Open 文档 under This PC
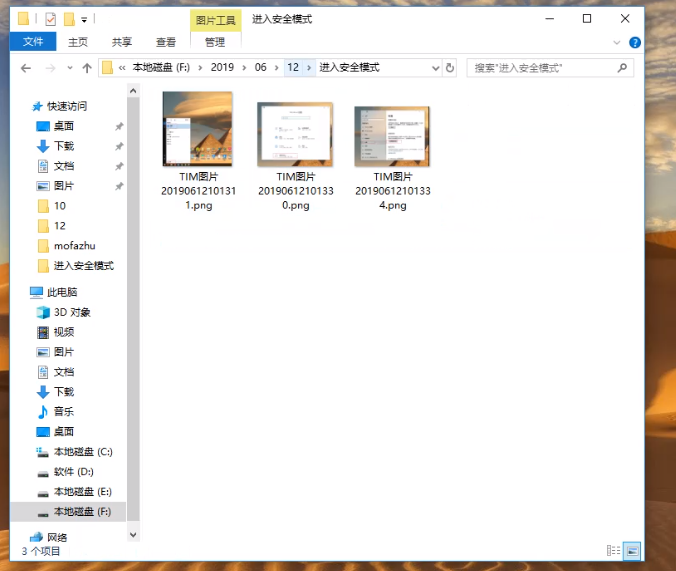 point(63,372)
